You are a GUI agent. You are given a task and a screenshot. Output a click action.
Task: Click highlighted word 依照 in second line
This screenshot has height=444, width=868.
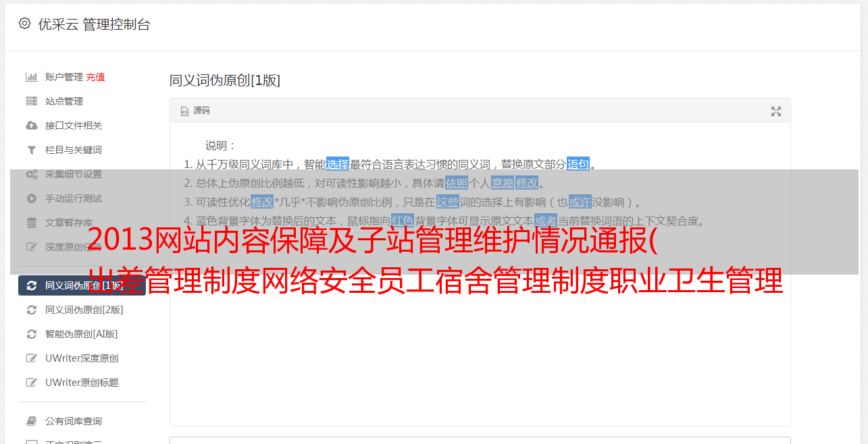point(457,183)
